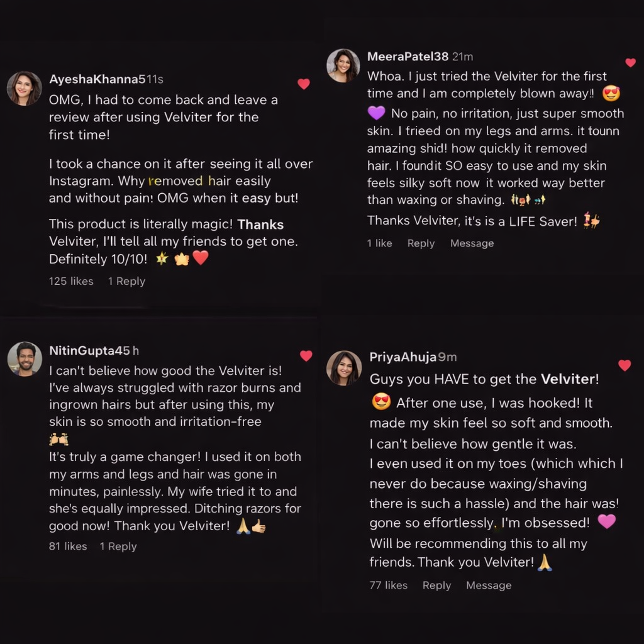
Task: Click MeeraPatel38's avatar
Action: tap(343, 65)
